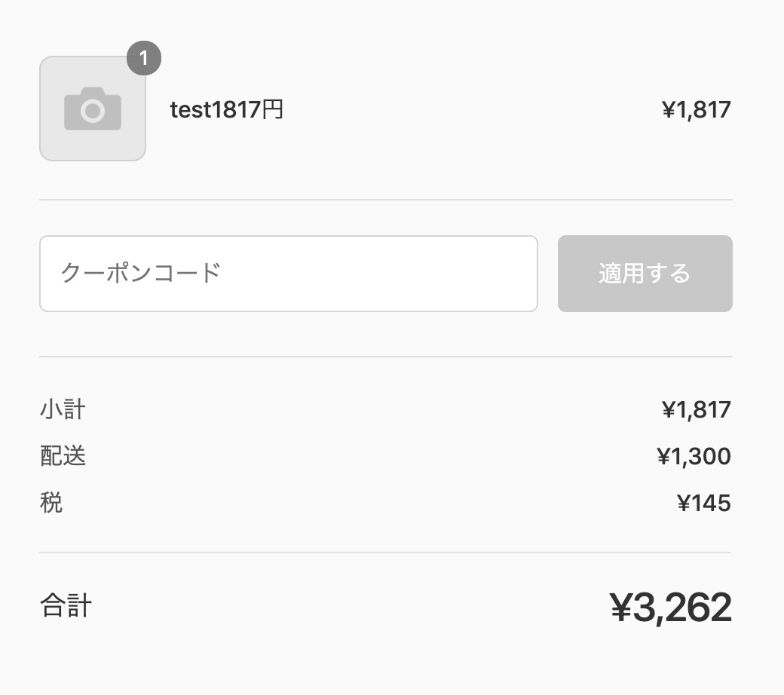Click the 小計 label
The image size is (784, 695).
point(63,410)
